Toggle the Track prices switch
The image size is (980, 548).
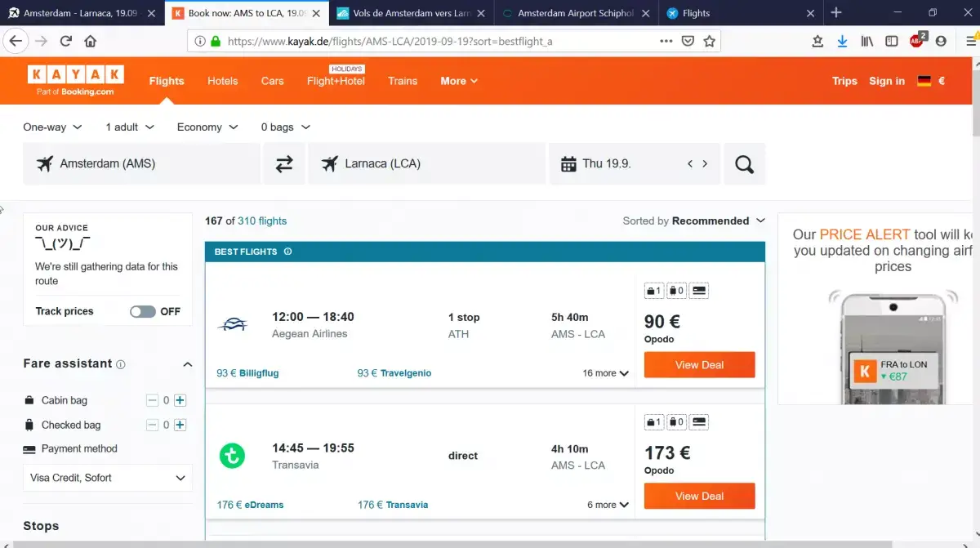[143, 311]
